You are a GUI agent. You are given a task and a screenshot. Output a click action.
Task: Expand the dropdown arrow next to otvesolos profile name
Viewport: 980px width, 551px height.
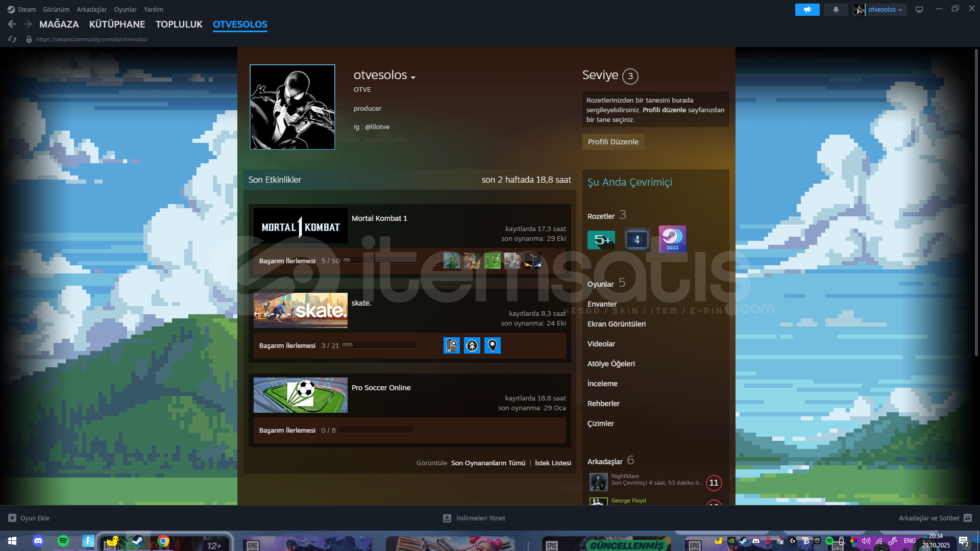414,77
